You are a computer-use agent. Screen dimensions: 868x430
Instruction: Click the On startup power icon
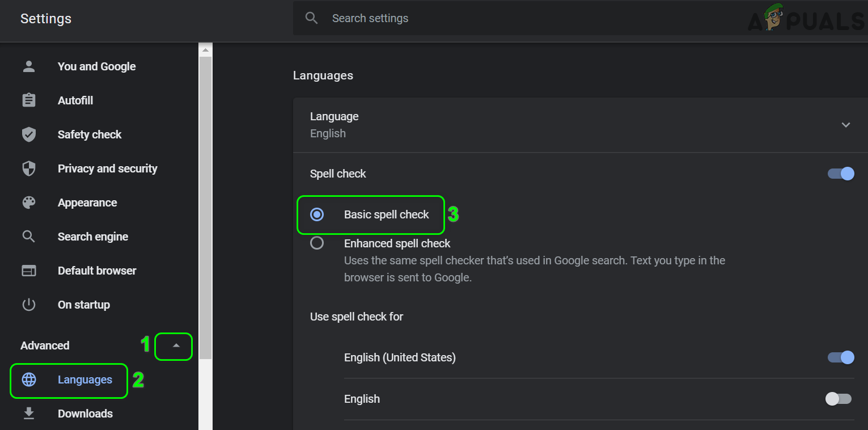pyautogui.click(x=29, y=305)
